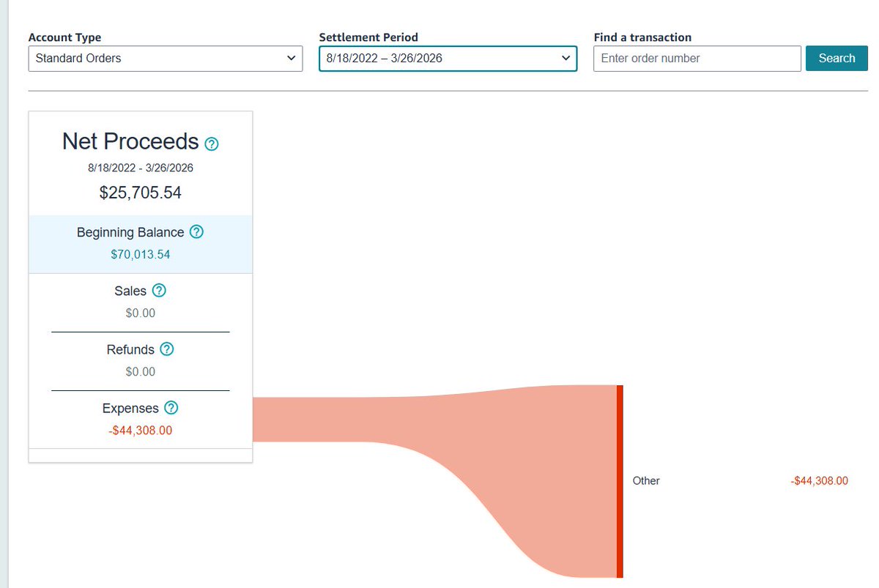Click the Find a transaction label
The image size is (879, 588).
coord(642,37)
